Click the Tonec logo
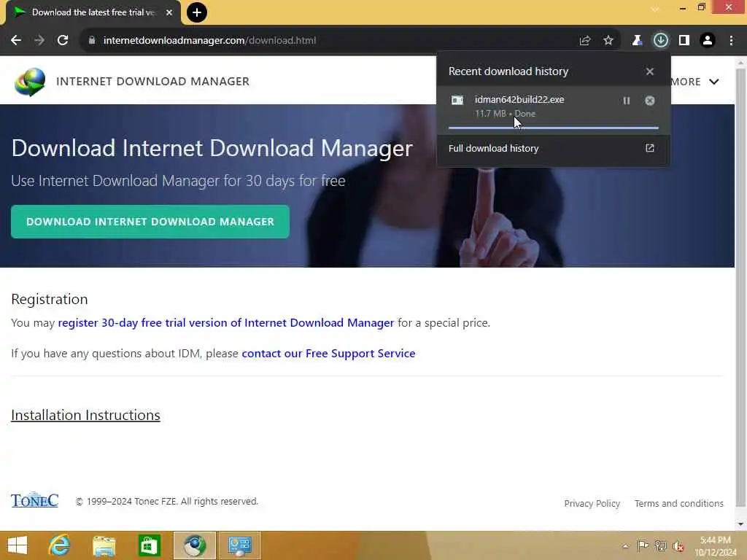 35,500
